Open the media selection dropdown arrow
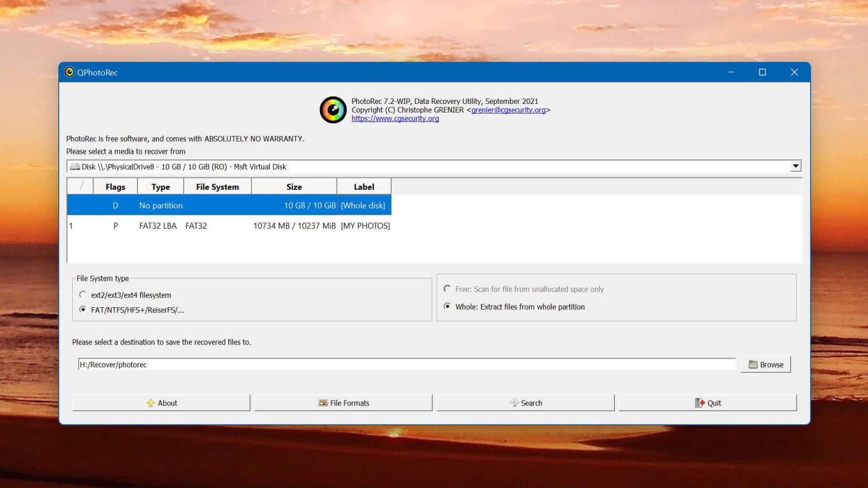 pyautogui.click(x=795, y=167)
